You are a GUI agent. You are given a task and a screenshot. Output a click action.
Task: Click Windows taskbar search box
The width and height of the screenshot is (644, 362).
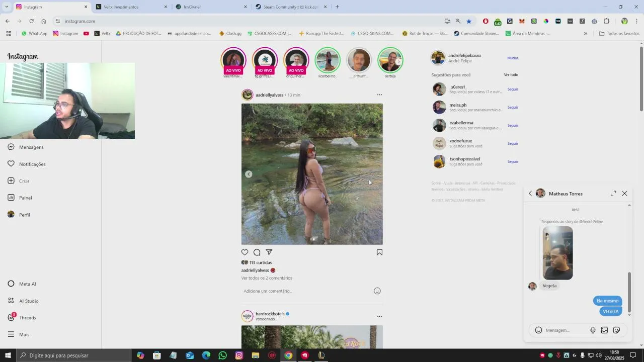pyautogui.click(x=73, y=355)
